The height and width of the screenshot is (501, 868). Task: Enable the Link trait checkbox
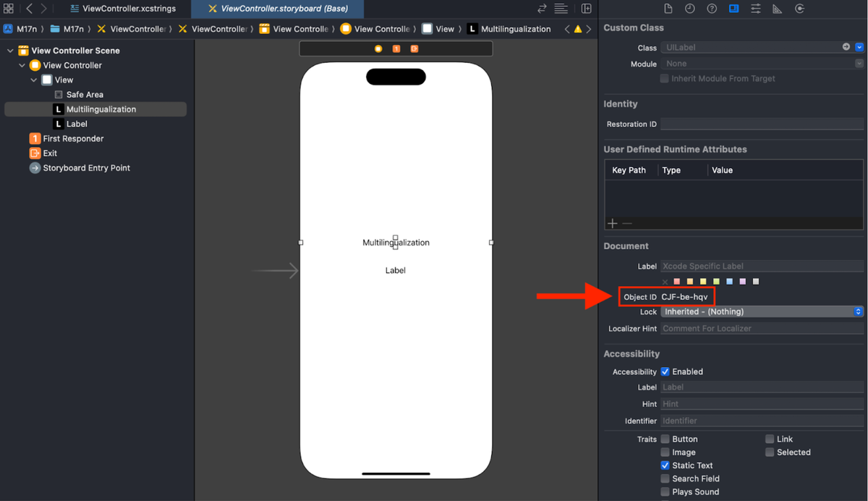click(x=770, y=439)
